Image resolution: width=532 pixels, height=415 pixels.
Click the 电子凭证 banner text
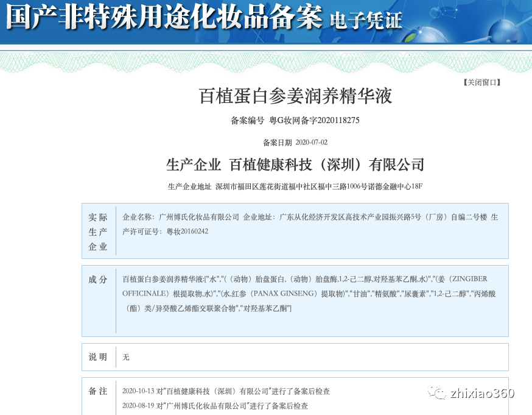(366, 20)
